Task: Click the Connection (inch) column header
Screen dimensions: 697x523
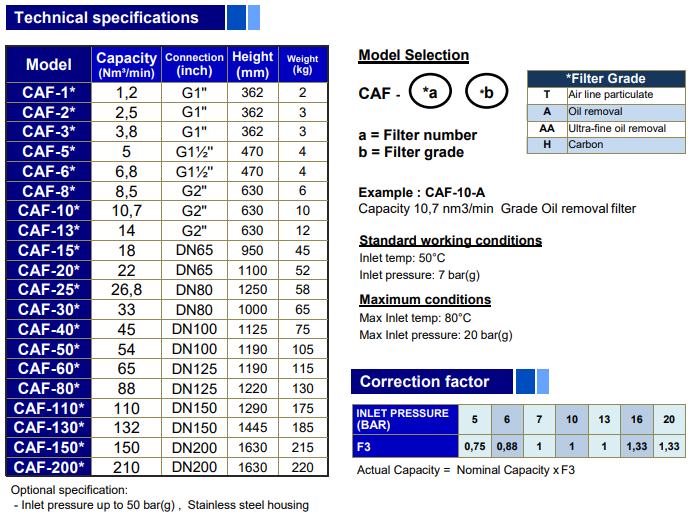Action: coord(194,64)
